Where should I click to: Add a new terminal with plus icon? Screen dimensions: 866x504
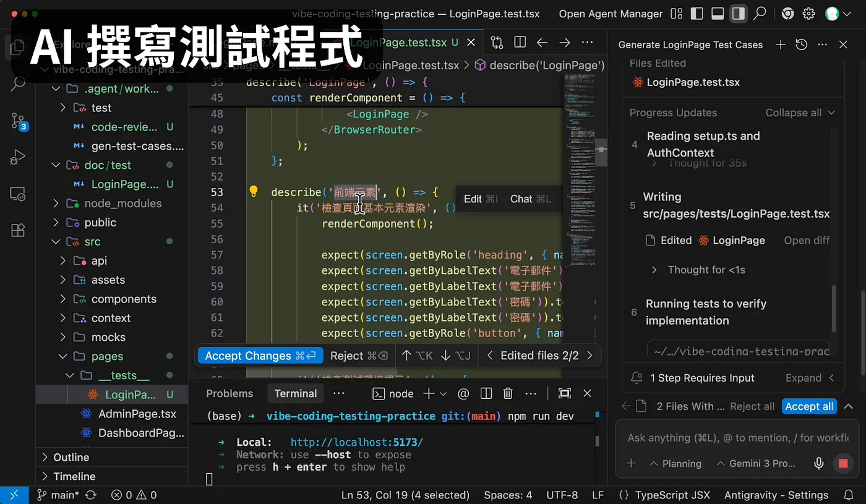[429, 393]
